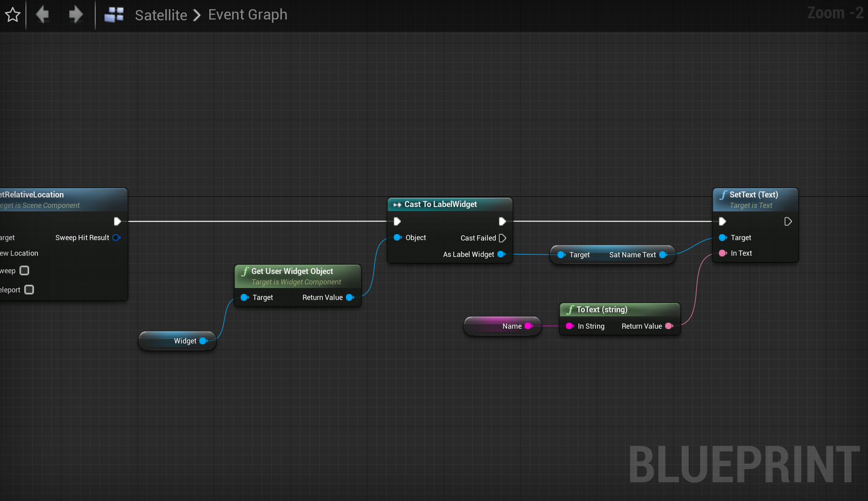Open the Satellite breadcrumb
The width and height of the screenshot is (868, 501).
click(161, 15)
